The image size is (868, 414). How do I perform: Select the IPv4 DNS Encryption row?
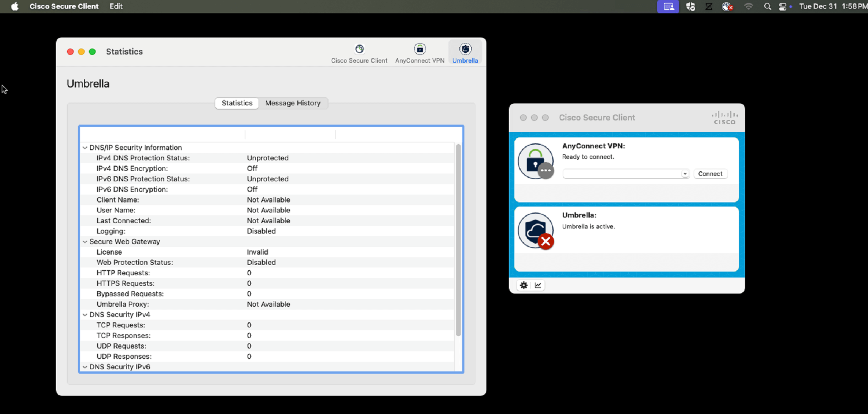tap(267, 169)
